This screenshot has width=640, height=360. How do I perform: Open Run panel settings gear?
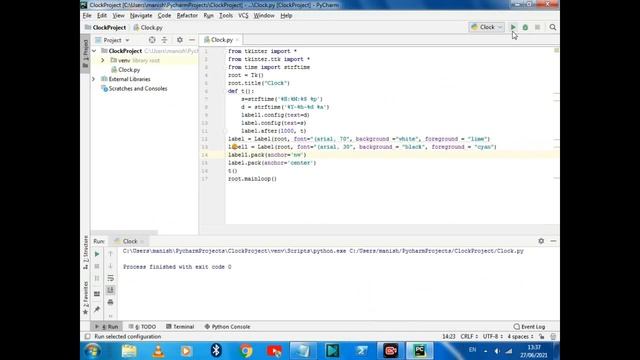(541, 241)
